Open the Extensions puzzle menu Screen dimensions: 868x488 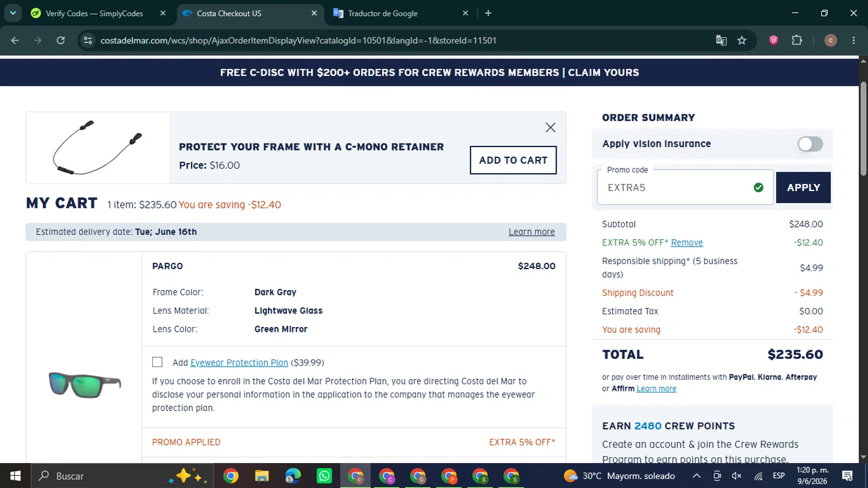797,41
